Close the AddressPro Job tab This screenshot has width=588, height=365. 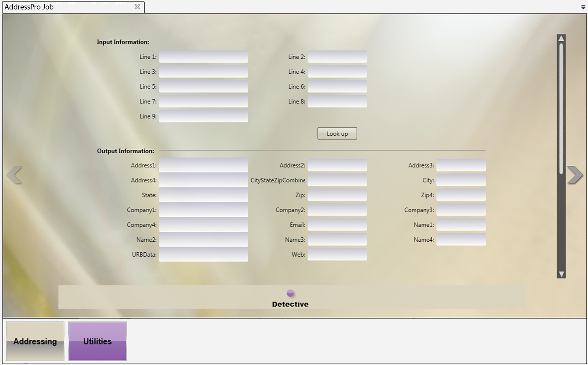click(x=137, y=7)
